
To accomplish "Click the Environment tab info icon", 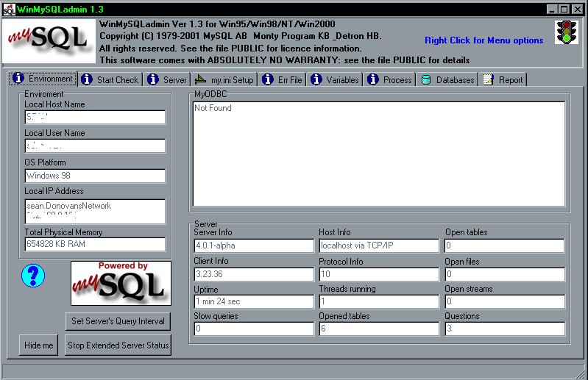I will (18, 78).
